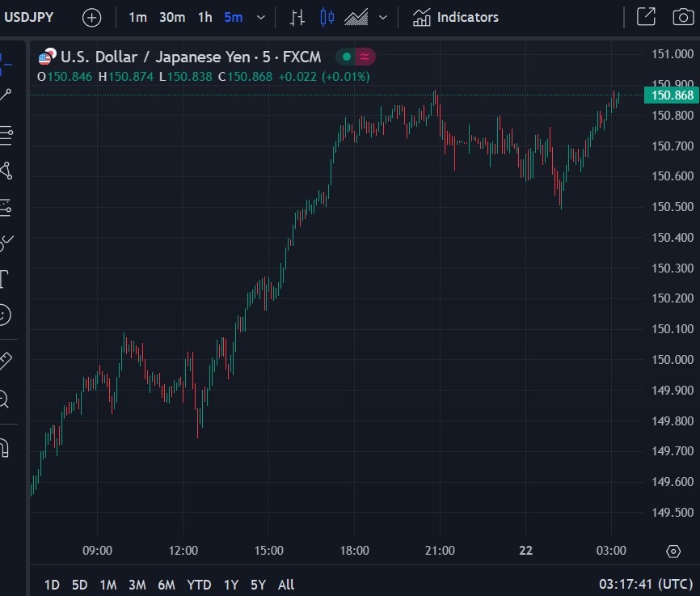Select the brush drawing tool
Viewport: 700px width, 596px height.
pyautogui.click(x=6, y=243)
